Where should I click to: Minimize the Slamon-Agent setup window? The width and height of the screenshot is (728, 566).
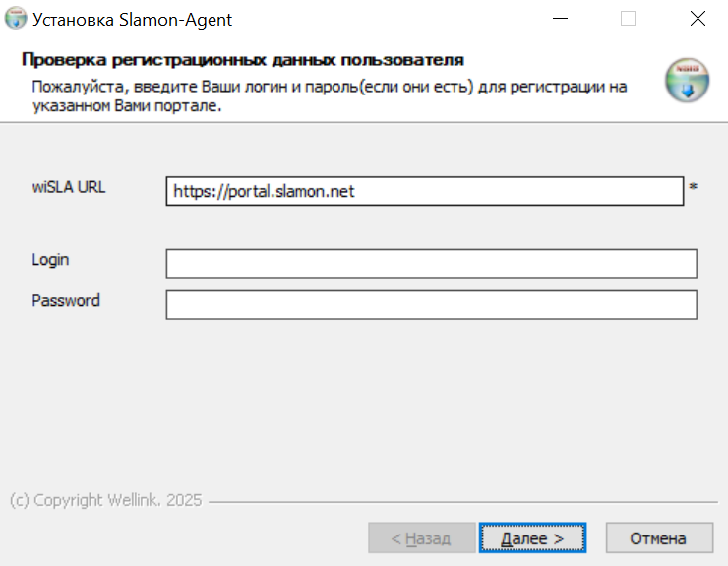click(559, 19)
